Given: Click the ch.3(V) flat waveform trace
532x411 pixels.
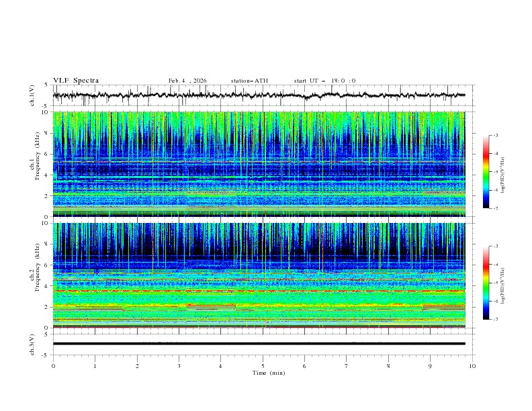Looking at the screenshot, I should click(259, 344).
